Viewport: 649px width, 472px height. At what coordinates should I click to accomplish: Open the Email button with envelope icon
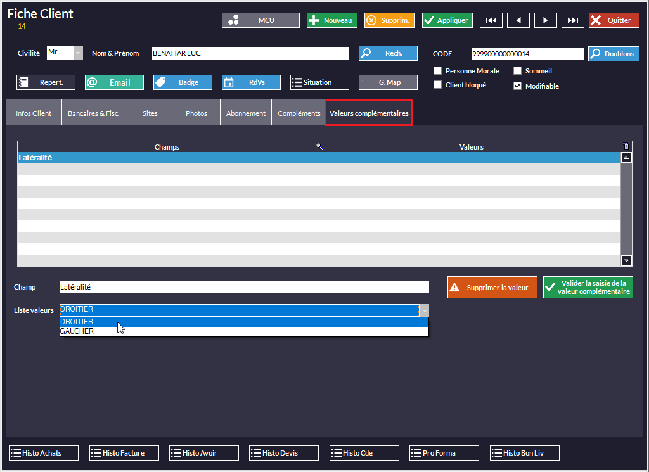[x=113, y=83]
